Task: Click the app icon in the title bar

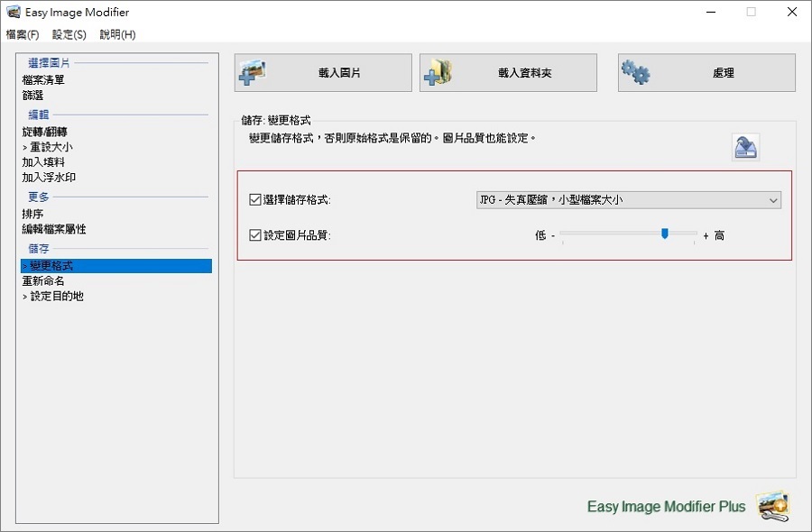Action: 13,12
